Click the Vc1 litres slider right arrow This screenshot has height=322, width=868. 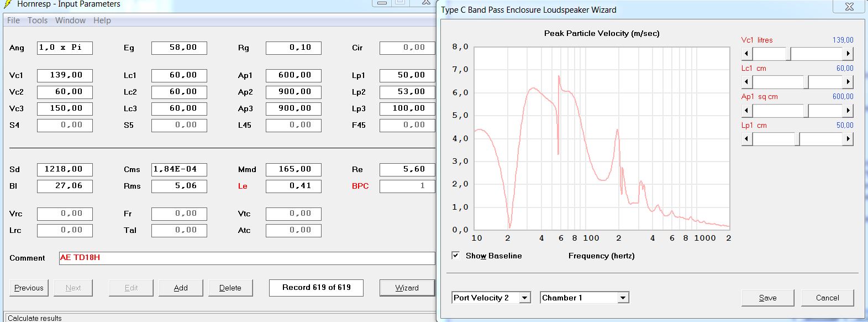[848, 54]
